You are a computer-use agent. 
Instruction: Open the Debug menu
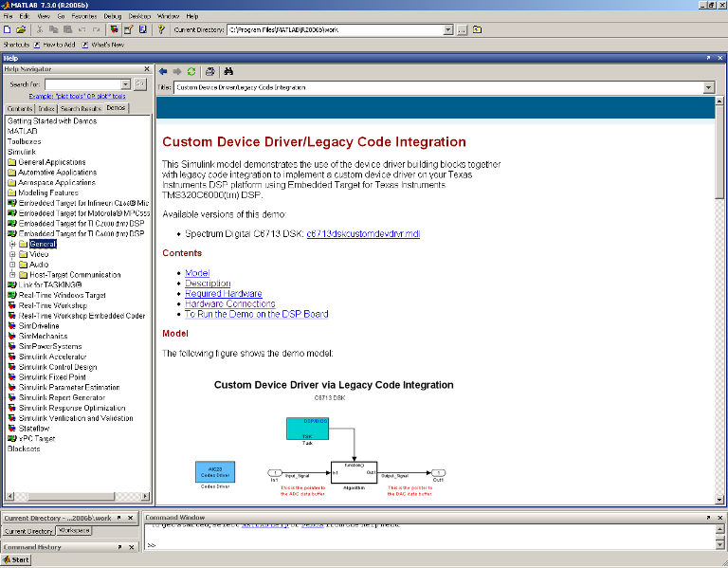pyautogui.click(x=113, y=16)
